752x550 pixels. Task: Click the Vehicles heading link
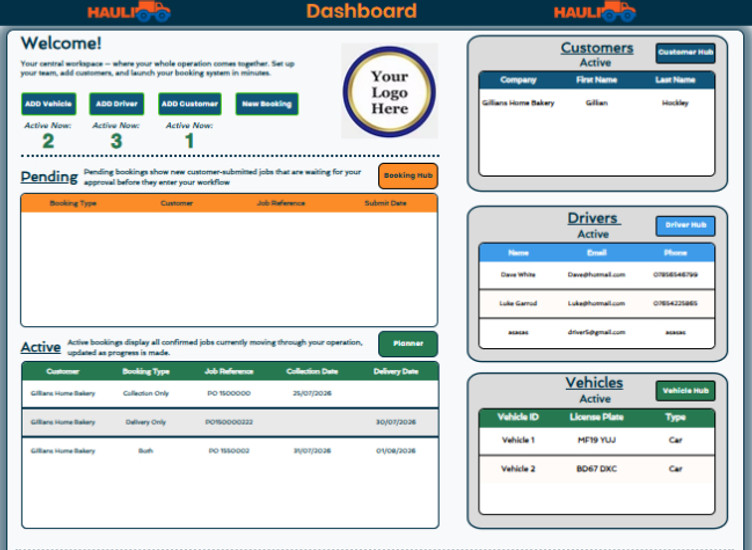pyautogui.click(x=594, y=383)
